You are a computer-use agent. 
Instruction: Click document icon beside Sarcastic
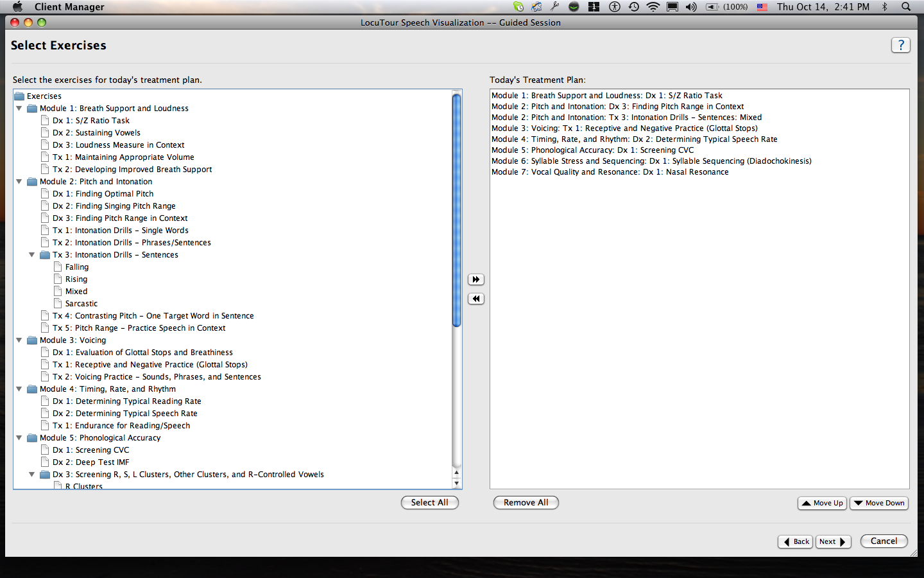(58, 304)
